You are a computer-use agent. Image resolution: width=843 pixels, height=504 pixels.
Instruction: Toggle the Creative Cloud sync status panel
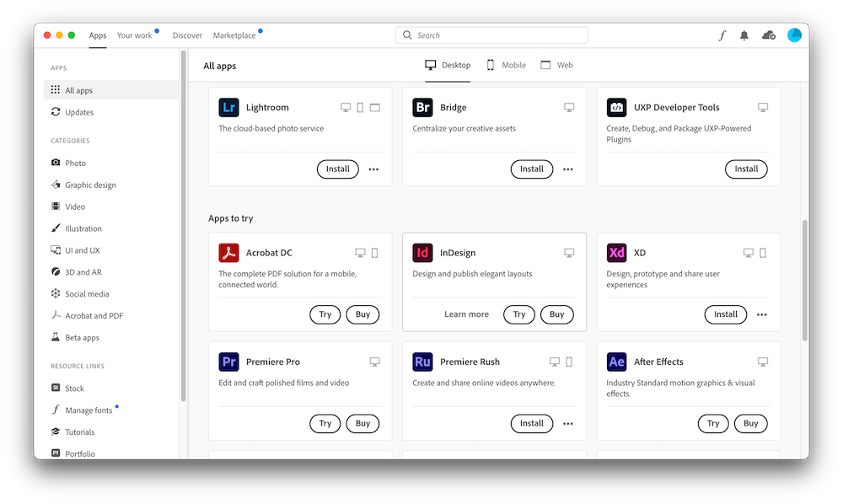coord(768,35)
